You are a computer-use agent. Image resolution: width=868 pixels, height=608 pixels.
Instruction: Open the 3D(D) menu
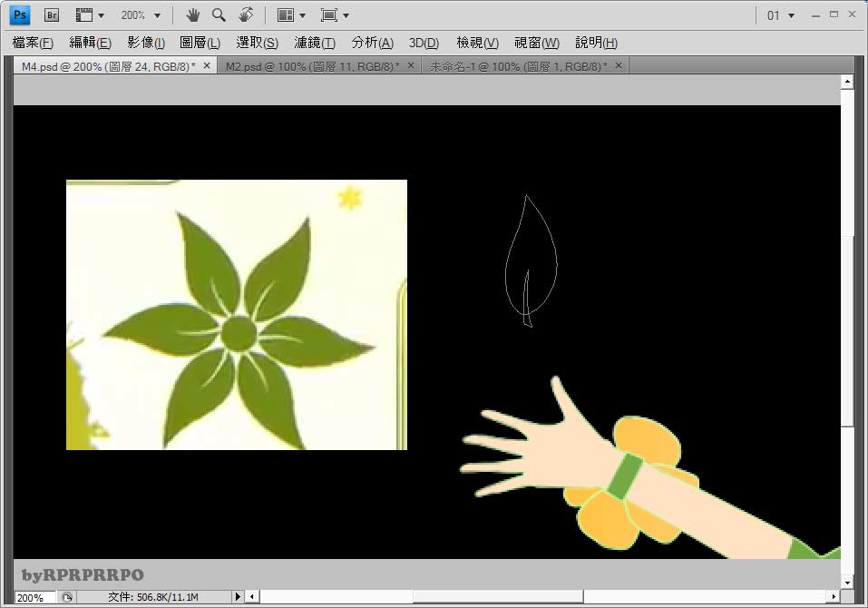point(424,43)
